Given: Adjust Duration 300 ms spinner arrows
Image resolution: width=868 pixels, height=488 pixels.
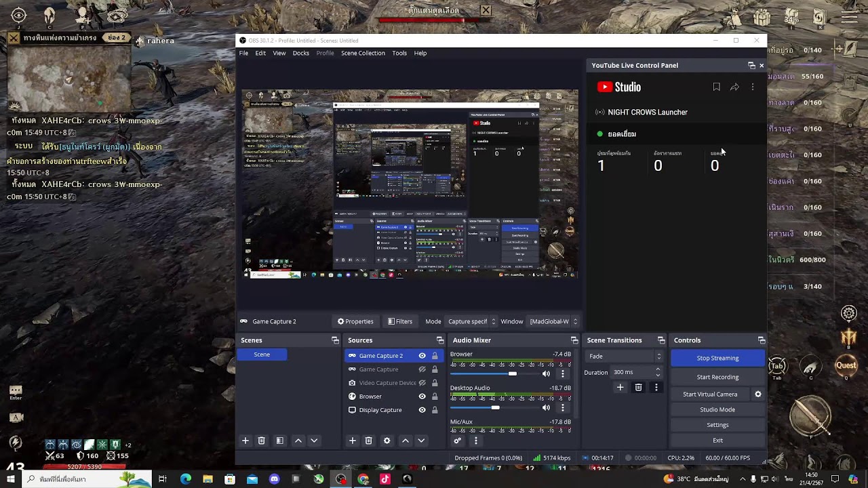Looking at the screenshot, I should (658, 372).
